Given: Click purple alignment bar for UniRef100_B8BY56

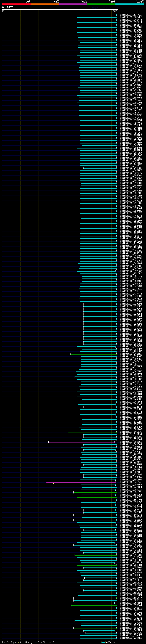Looking at the screenshot, I should [82, 442].
